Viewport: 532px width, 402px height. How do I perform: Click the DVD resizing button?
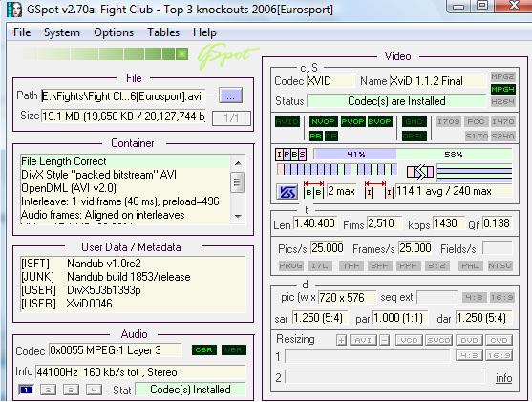click(469, 340)
